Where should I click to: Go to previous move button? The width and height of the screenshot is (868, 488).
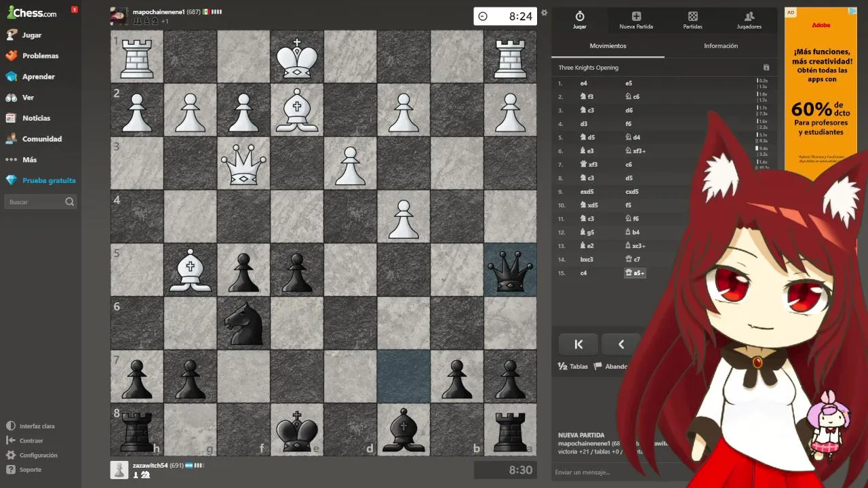(x=620, y=344)
